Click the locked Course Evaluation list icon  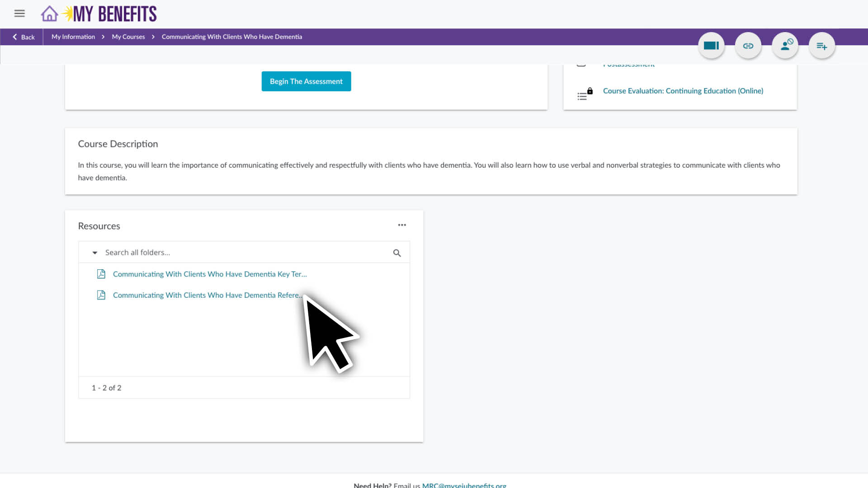coord(584,94)
